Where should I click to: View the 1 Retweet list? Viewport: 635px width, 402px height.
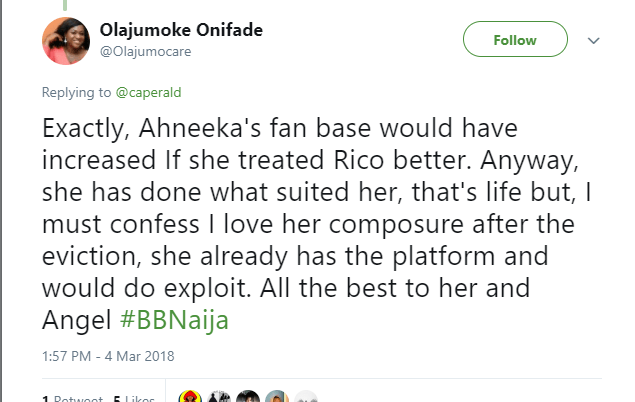(72, 399)
